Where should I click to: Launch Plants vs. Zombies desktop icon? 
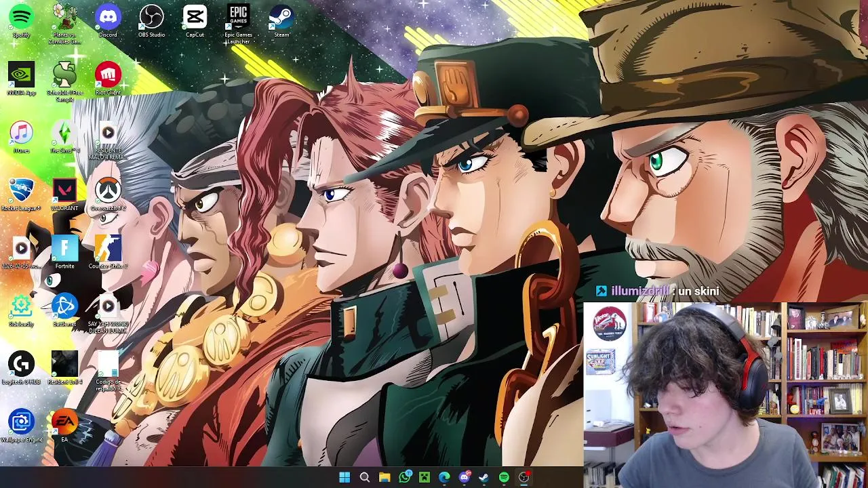coord(64,24)
